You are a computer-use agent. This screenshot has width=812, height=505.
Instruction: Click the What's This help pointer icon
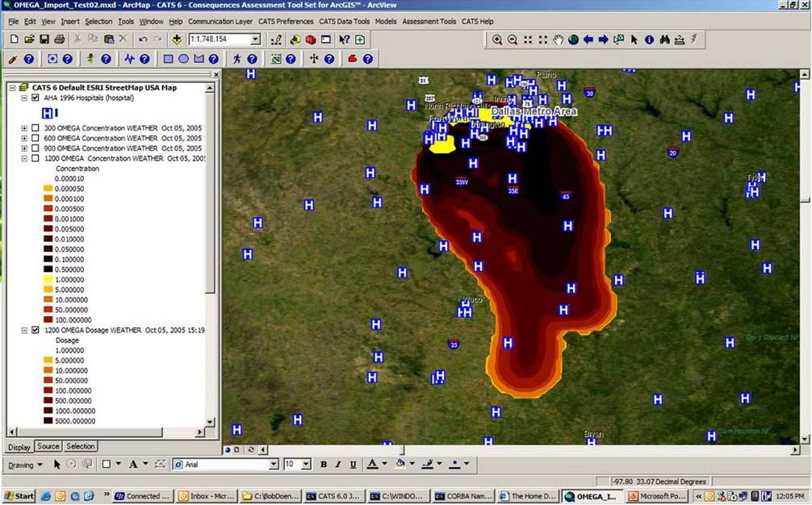[x=345, y=40]
